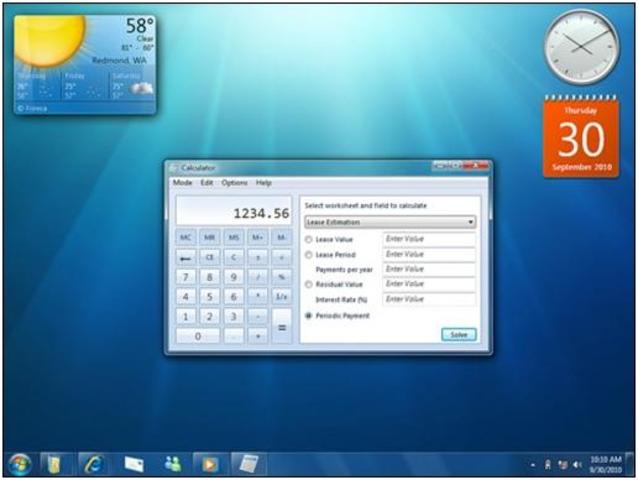Click the percent key
The width and height of the screenshot is (638, 480).
282,277
